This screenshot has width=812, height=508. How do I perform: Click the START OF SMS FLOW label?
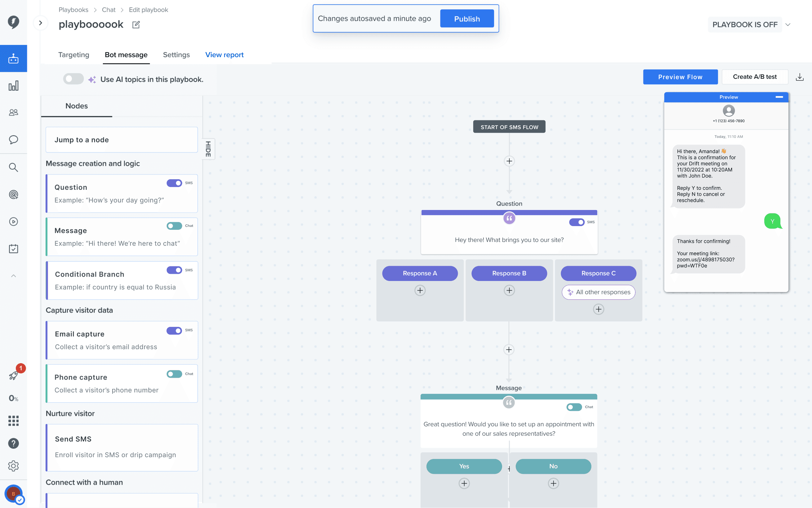[x=509, y=127]
